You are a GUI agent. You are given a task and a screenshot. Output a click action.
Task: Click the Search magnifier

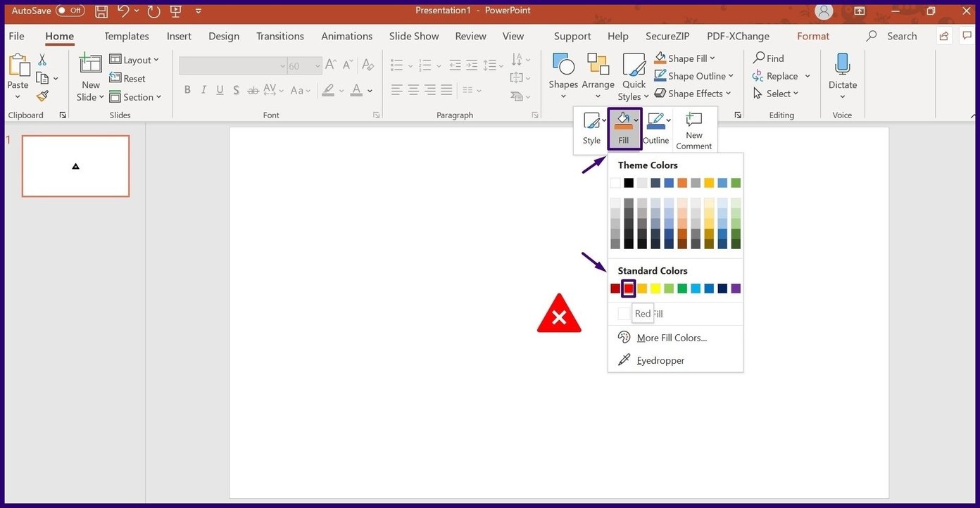pyautogui.click(x=872, y=36)
